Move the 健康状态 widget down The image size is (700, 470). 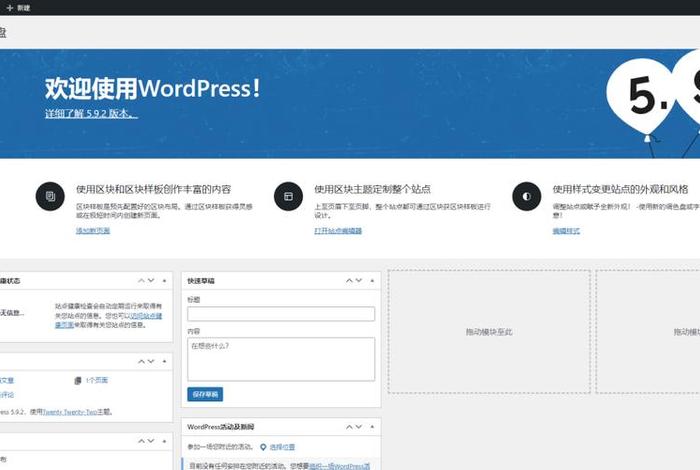[151, 281]
